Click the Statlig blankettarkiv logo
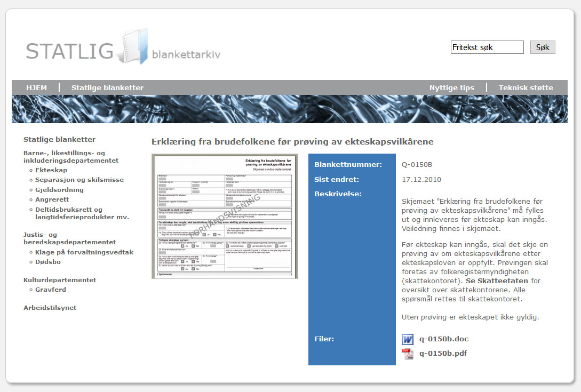The image size is (581, 392). [123, 49]
